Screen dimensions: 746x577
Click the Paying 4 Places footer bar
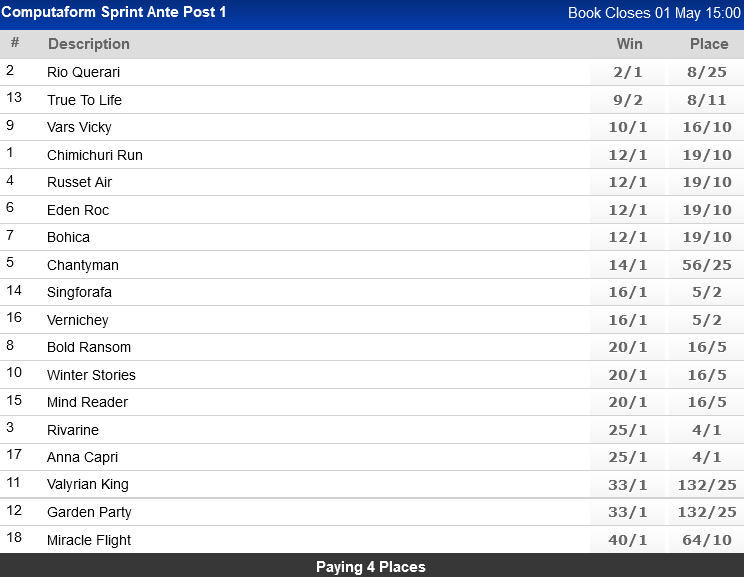click(371, 567)
